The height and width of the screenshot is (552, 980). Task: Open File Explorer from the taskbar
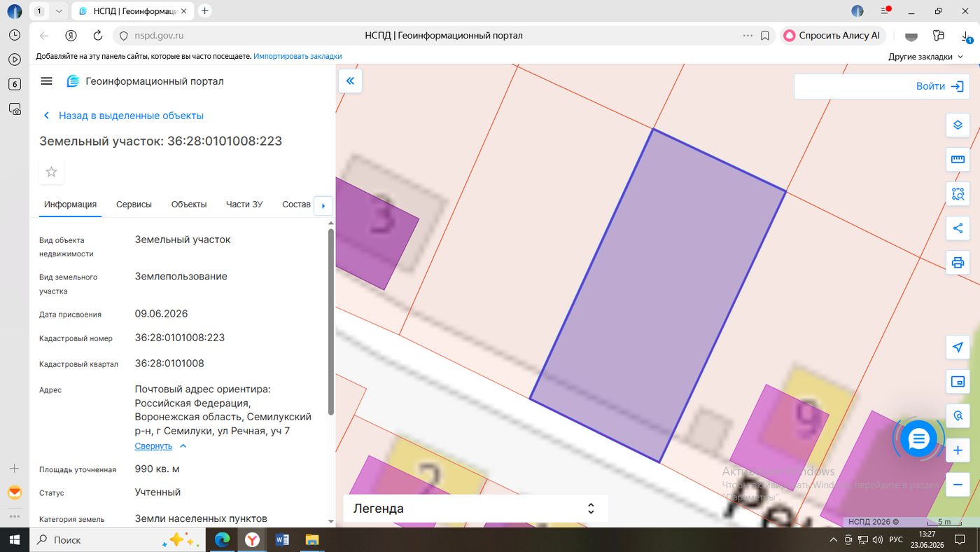pos(312,540)
